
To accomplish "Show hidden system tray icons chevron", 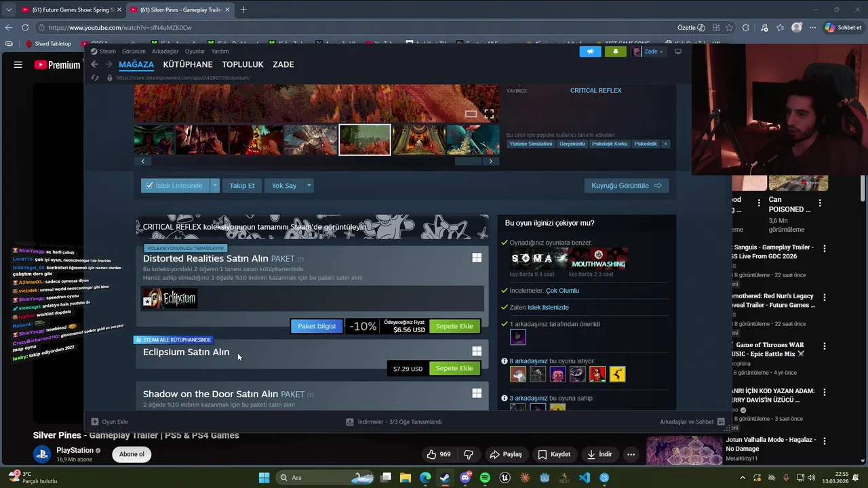I will point(743,478).
